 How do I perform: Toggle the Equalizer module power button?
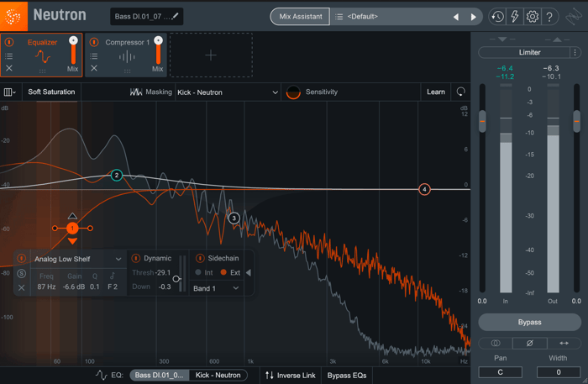(x=9, y=42)
